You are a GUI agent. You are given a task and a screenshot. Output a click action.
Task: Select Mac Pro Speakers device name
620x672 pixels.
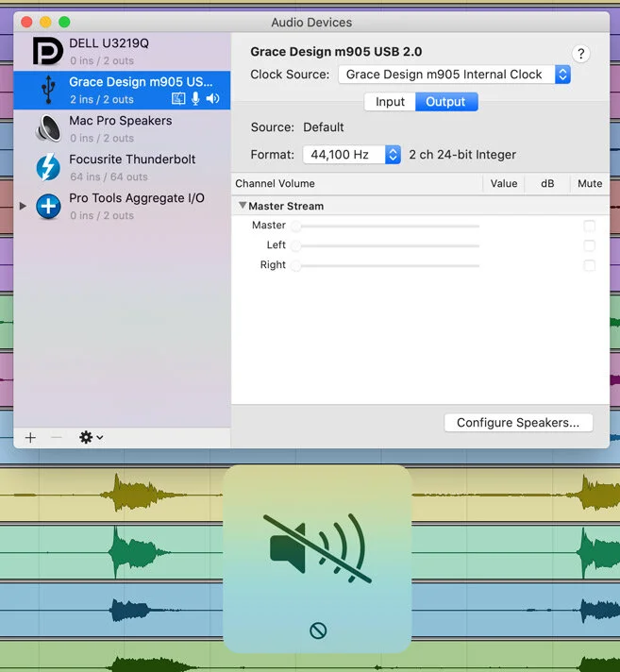(121, 121)
